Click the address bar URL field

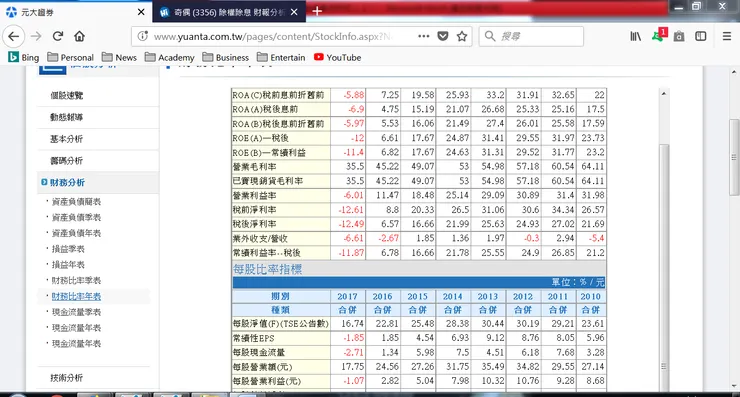pyautogui.click(x=271, y=36)
